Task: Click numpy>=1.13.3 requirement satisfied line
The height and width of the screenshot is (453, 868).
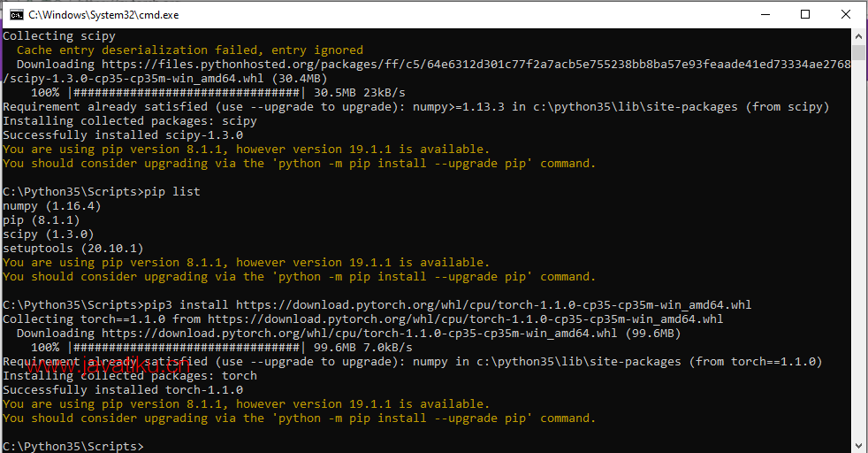Action: click(x=416, y=107)
